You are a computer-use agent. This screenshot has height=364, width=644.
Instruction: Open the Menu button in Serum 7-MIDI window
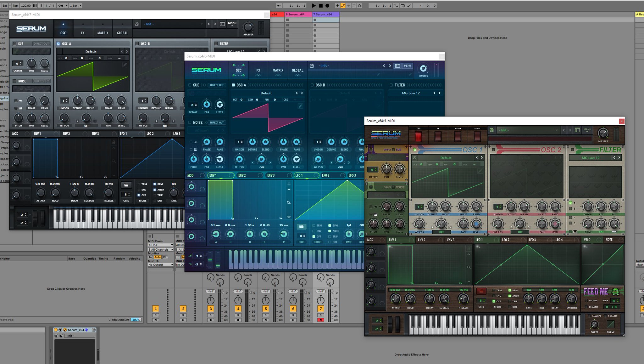point(232,24)
